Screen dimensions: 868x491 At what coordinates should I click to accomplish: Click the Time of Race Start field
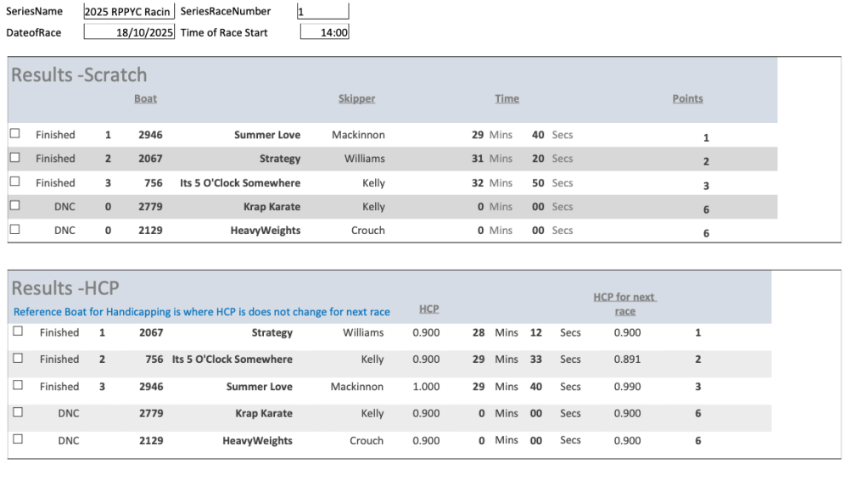coord(324,32)
